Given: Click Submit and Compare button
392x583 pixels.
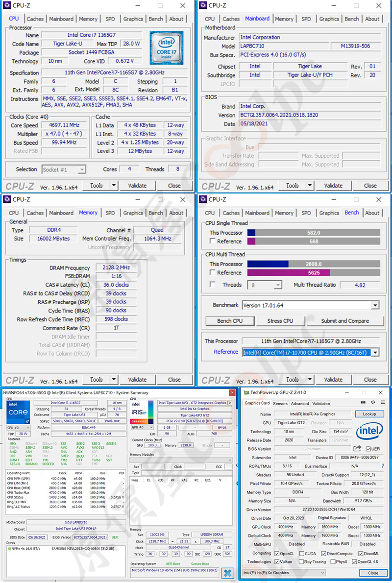Looking at the screenshot, I should (x=345, y=321).
